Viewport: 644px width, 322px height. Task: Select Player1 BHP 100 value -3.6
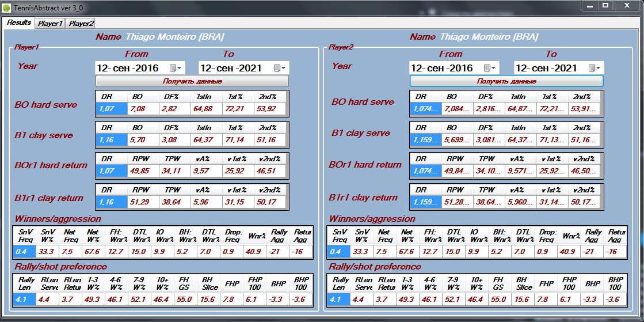tap(300, 300)
